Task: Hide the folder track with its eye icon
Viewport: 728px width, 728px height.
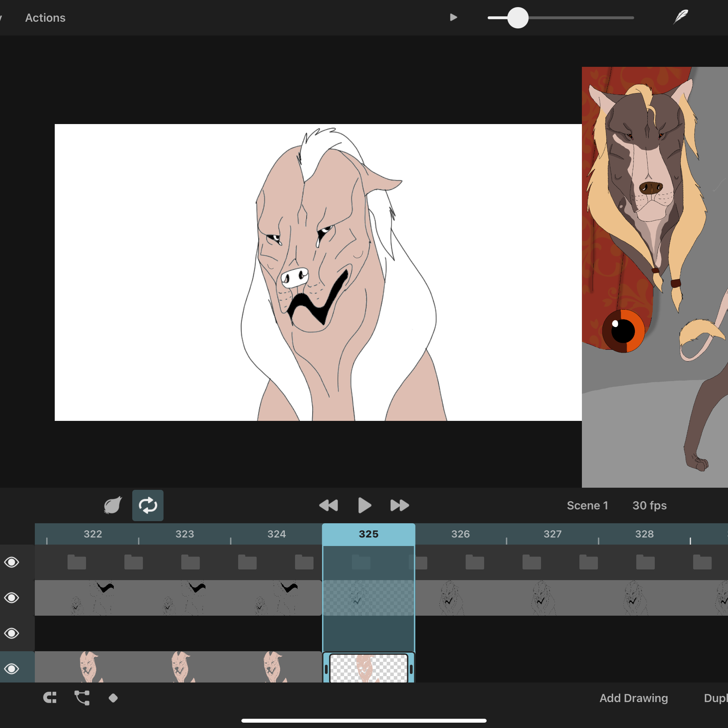Action: tap(12, 562)
